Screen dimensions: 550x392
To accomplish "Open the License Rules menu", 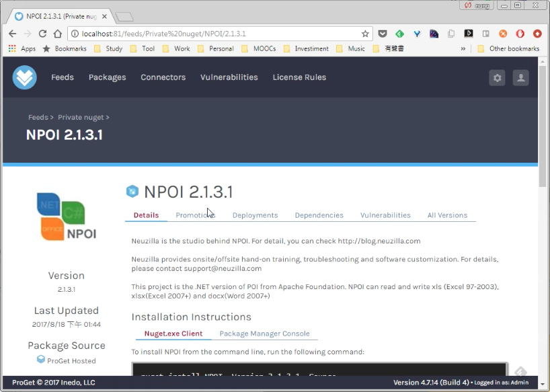I will pos(300,77).
